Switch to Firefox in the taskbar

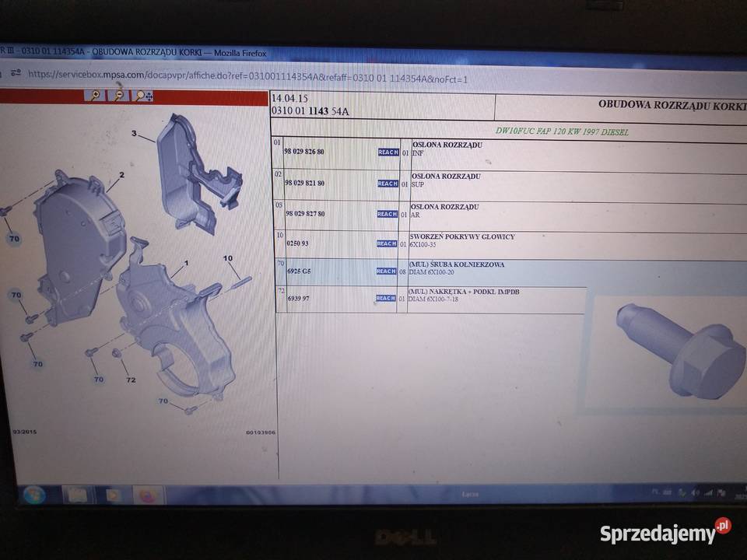click(x=147, y=495)
